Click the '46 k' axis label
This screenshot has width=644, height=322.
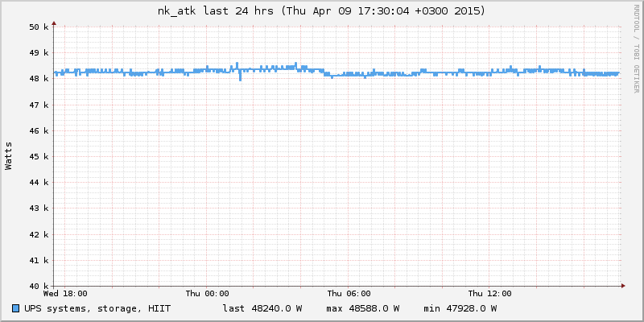point(39,131)
